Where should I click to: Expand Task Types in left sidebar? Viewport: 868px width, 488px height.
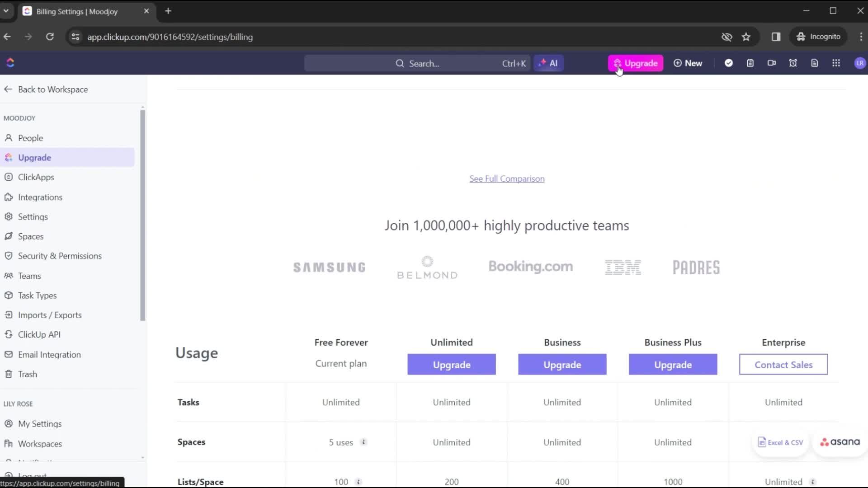click(x=37, y=295)
